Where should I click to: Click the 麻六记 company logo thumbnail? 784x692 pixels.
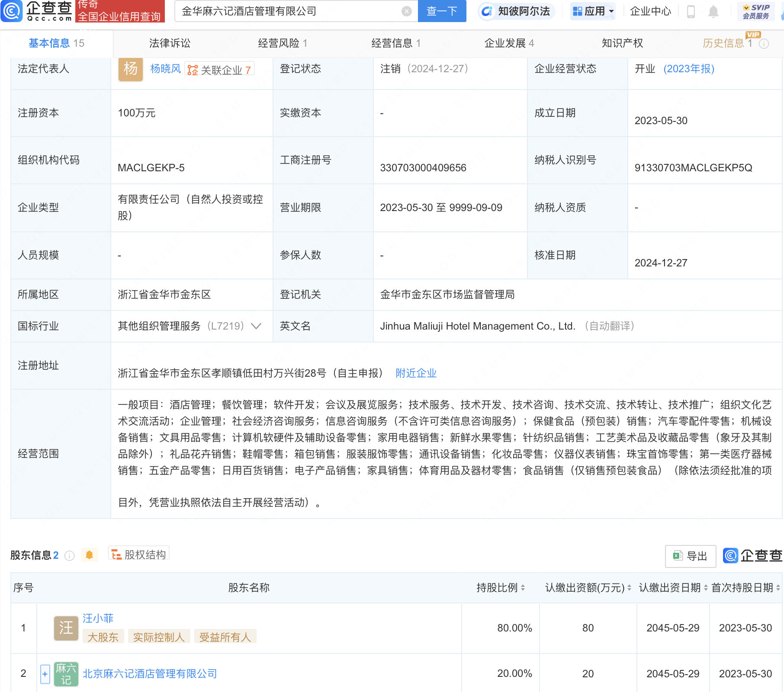[66, 674]
